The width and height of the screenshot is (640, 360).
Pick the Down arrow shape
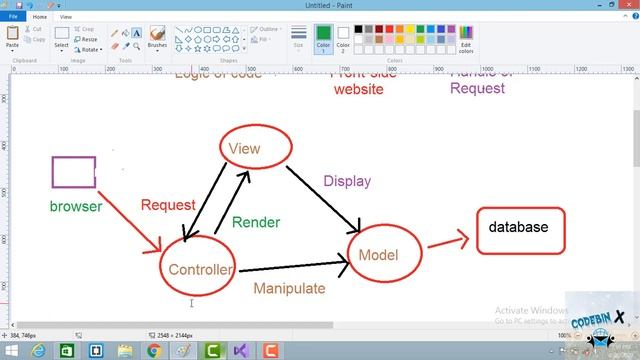179,49
